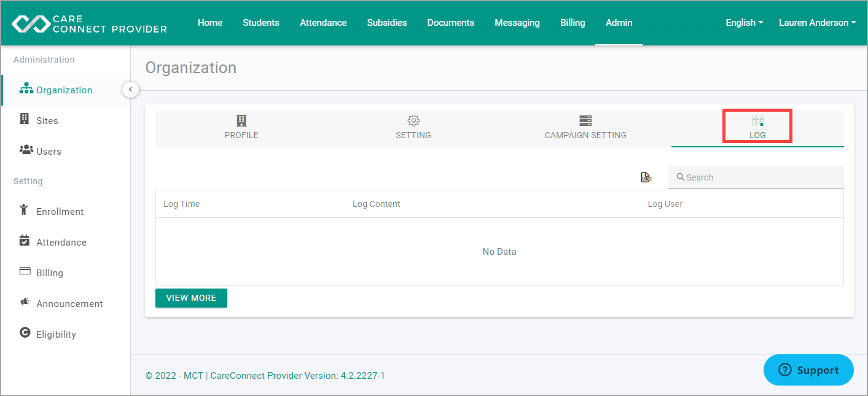Click the Eligibility globe icon

pos(24,333)
